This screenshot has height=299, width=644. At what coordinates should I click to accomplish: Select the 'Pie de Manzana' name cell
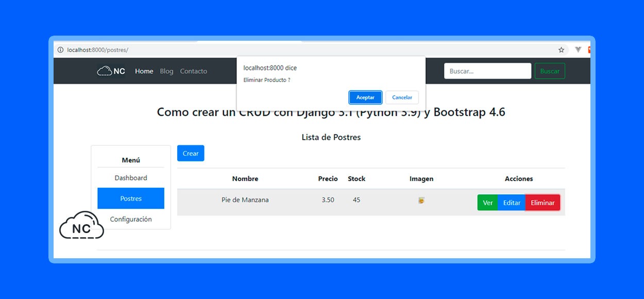pos(245,200)
